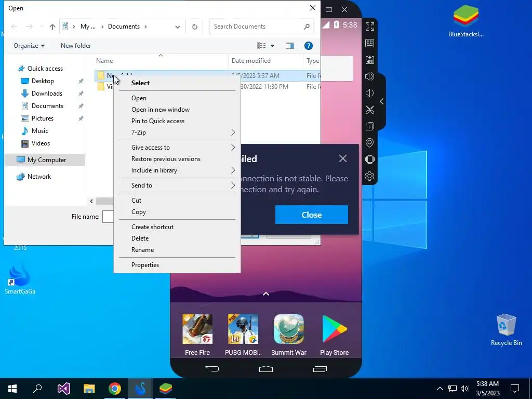Expand the app drawer up arrow
Viewport: 532px width, 399px height.
pyautogui.click(x=266, y=294)
